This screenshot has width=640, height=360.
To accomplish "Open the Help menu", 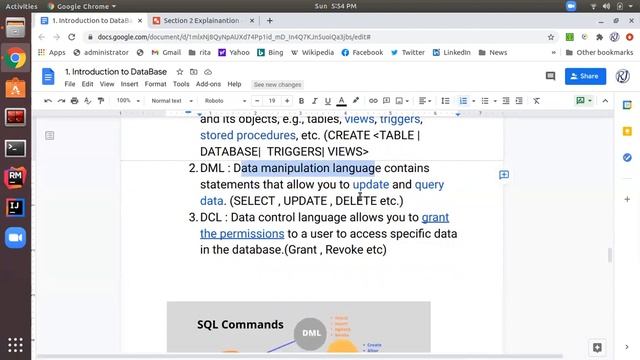I will tap(234, 84).
